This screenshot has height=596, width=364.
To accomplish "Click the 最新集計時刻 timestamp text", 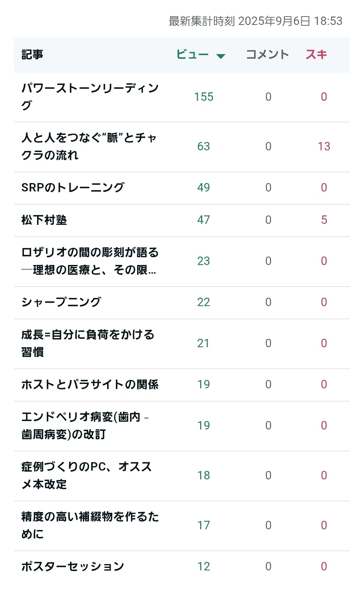I will 255,21.
